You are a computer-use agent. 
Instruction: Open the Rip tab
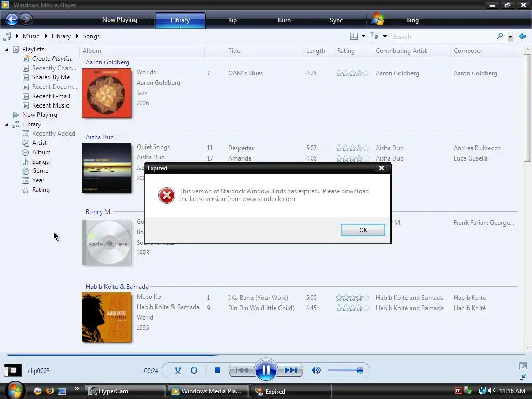pyautogui.click(x=232, y=20)
